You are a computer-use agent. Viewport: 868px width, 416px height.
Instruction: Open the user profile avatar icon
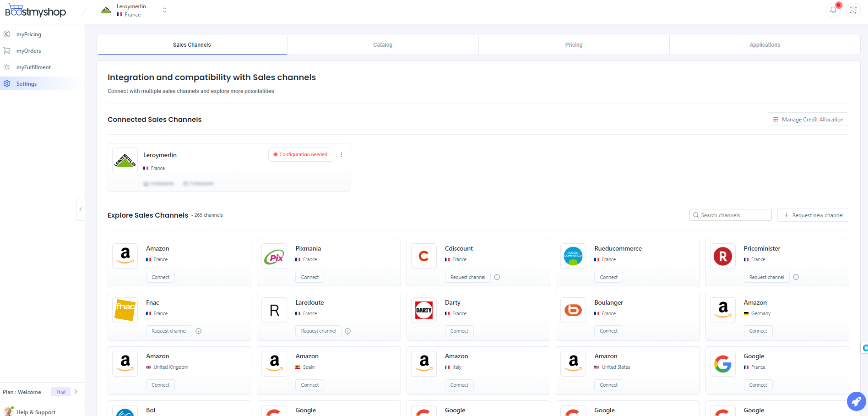pos(853,10)
